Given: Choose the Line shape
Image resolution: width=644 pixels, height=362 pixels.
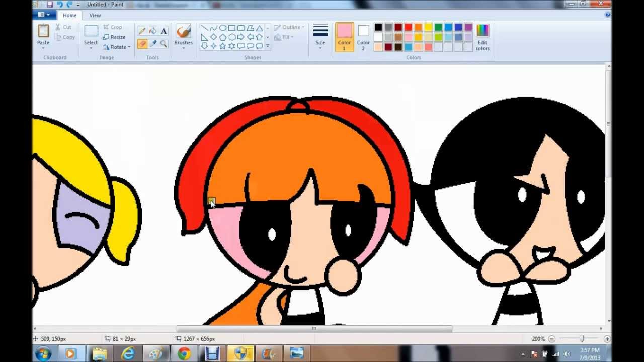Looking at the screenshot, I should click(204, 28).
